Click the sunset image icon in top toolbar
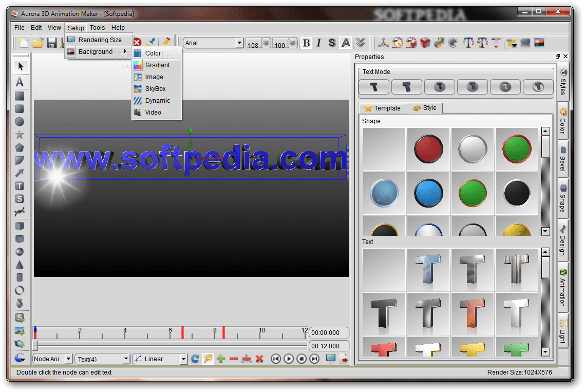Image resolution: width=584 pixels, height=392 pixels. point(539,43)
